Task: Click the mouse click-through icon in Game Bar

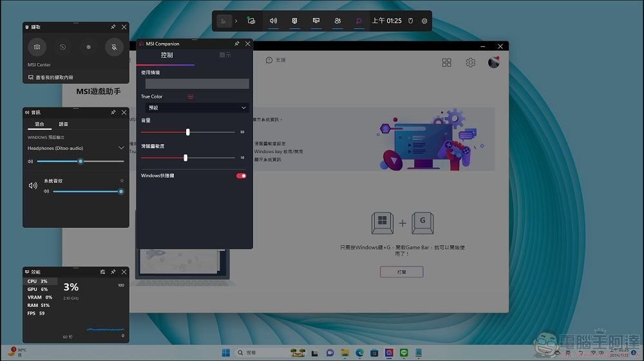Action: 410,21
